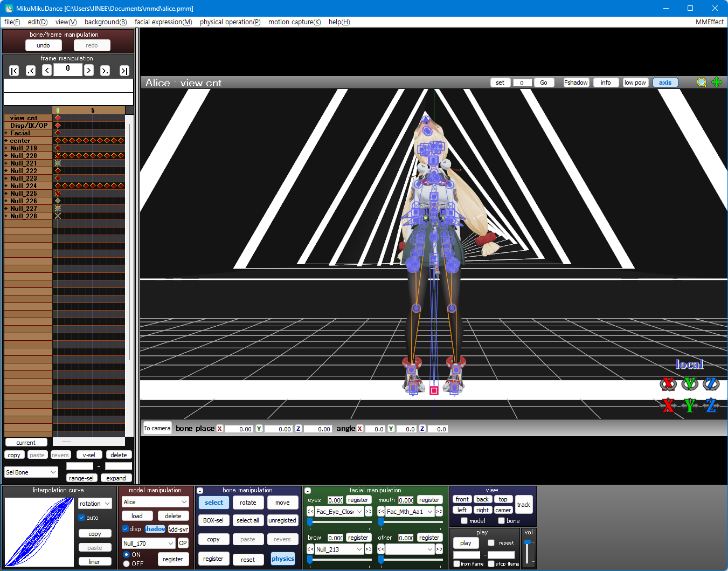Jump to last frame button
728x571 pixels.
point(124,71)
